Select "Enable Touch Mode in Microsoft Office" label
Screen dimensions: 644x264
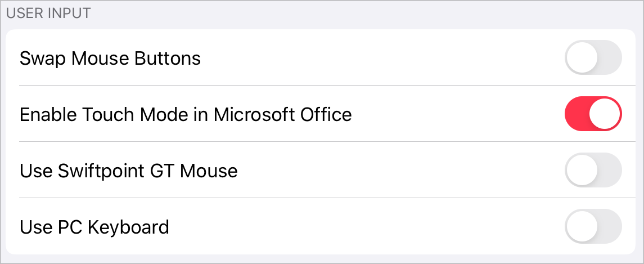click(x=186, y=114)
